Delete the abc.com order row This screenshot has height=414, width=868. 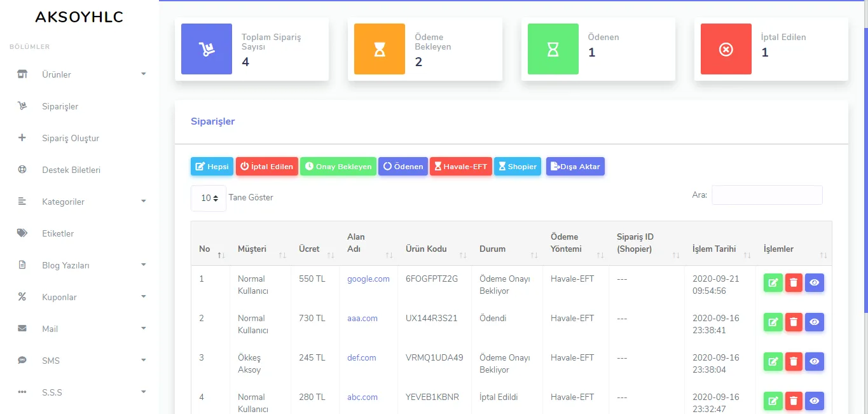coord(794,401)
